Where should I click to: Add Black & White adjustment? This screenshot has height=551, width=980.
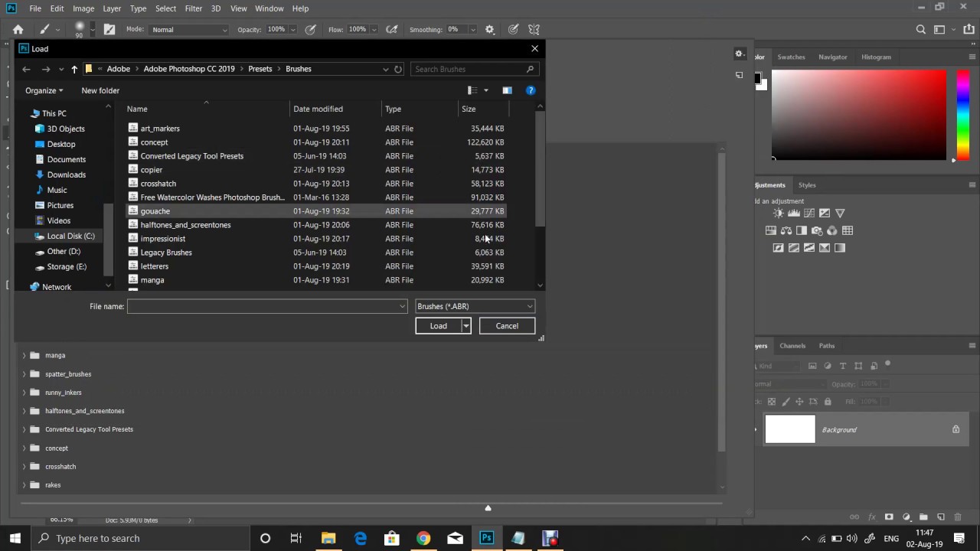click(802, 230)
